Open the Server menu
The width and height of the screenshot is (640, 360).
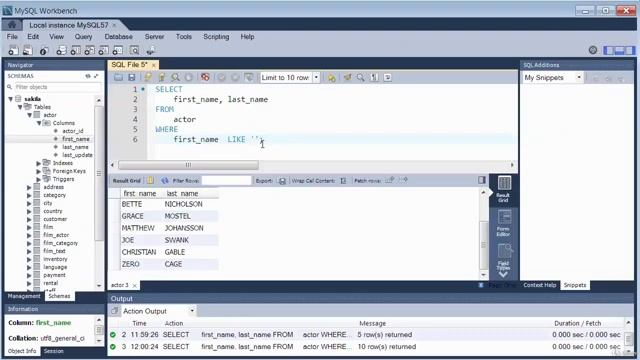(154, 37)
